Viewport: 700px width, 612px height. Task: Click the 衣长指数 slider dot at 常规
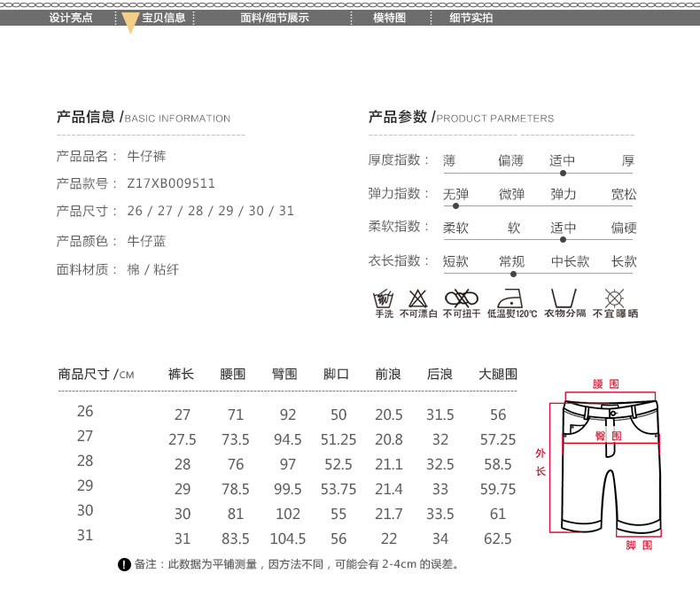point(512,274)
